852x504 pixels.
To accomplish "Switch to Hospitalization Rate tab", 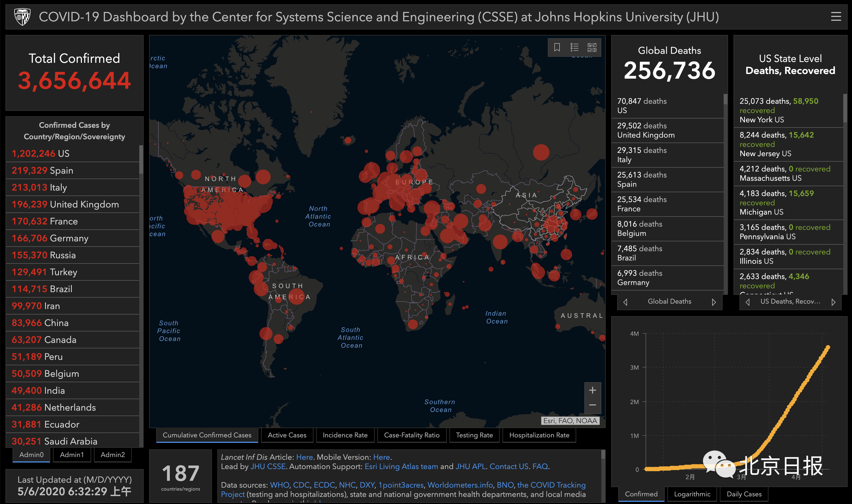I will [539, 435].
